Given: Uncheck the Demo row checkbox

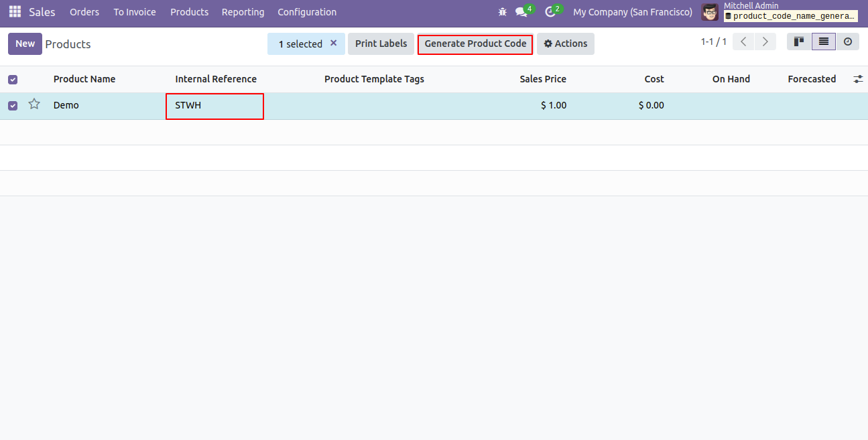Looking at the screenshot, I should coord(13,106).
